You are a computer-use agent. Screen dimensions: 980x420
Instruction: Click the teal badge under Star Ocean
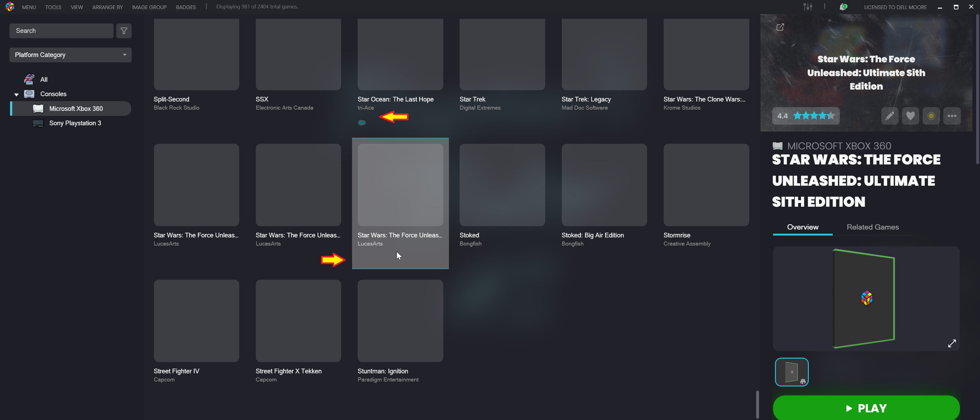(x=362, y=122)
